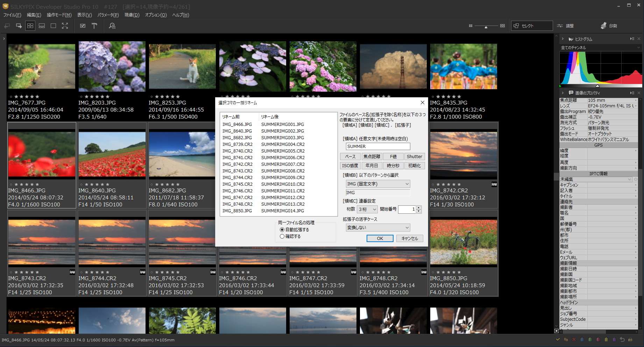
Task: Collapse Image Properties panel chevron
Action: click(x=562, y=93)
